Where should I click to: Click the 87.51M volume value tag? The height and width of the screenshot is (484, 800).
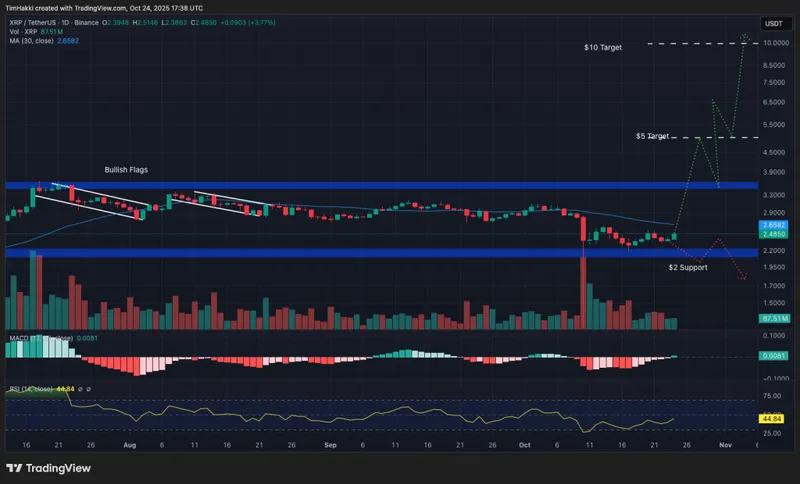tap(773, 318)
